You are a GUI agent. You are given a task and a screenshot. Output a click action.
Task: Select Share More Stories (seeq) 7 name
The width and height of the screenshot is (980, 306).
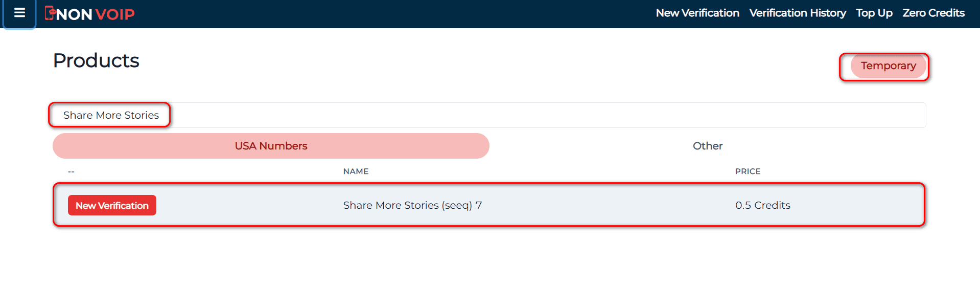click(412, 205)
